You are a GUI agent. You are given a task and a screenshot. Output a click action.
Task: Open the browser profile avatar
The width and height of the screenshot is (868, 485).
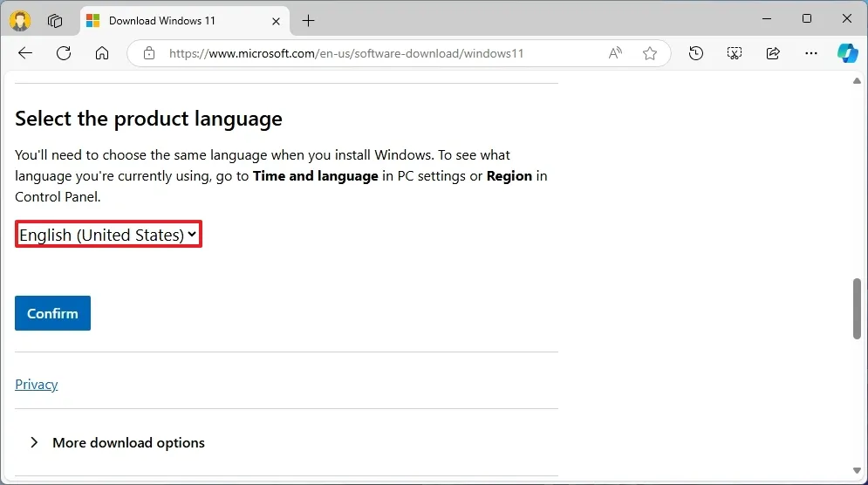(x=20, y=20)
